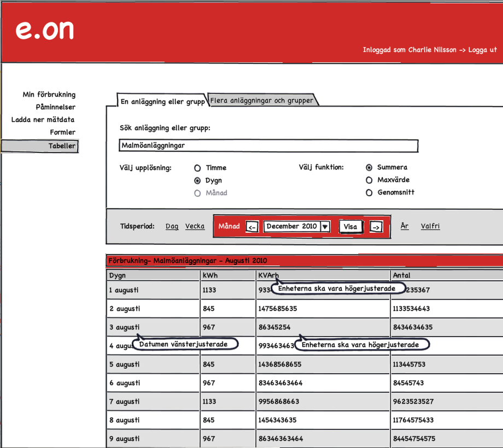The width and height of the screenshot is (503, 448).
Task: Go to next month with right arrow
Action: pyautogui.click(x=376, y=227)
